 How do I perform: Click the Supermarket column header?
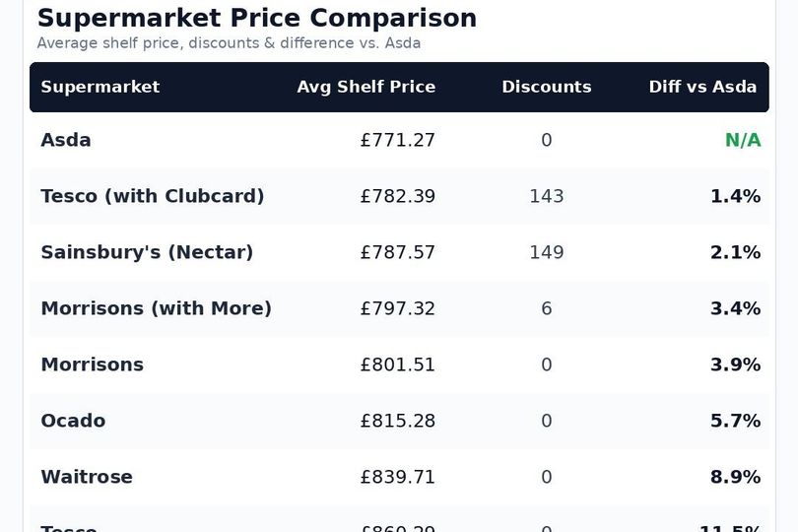tap(100, 87)
